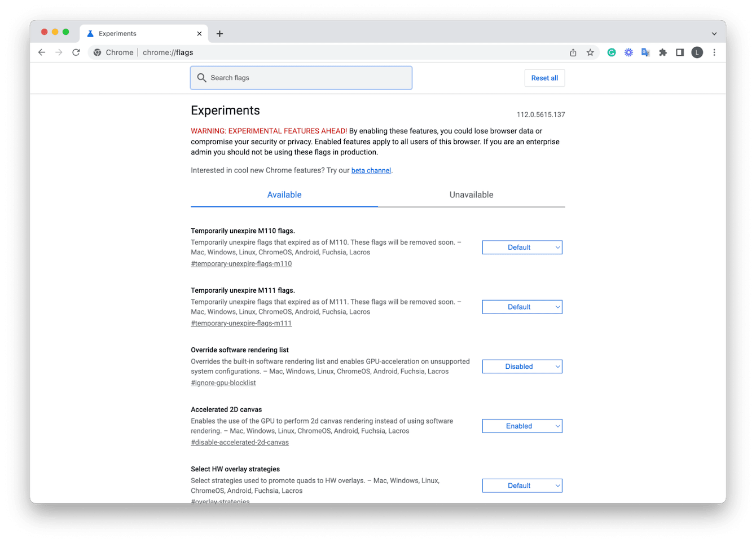The image size is (756, 543).
Task: Open the Override software rendering list dropdown
Action: (x=522, y=367)
